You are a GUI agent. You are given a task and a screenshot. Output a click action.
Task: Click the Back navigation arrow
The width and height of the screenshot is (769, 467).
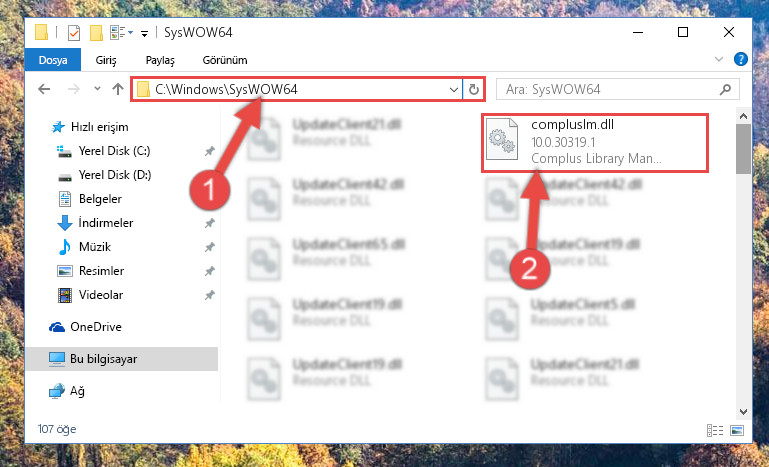[44, 89]
